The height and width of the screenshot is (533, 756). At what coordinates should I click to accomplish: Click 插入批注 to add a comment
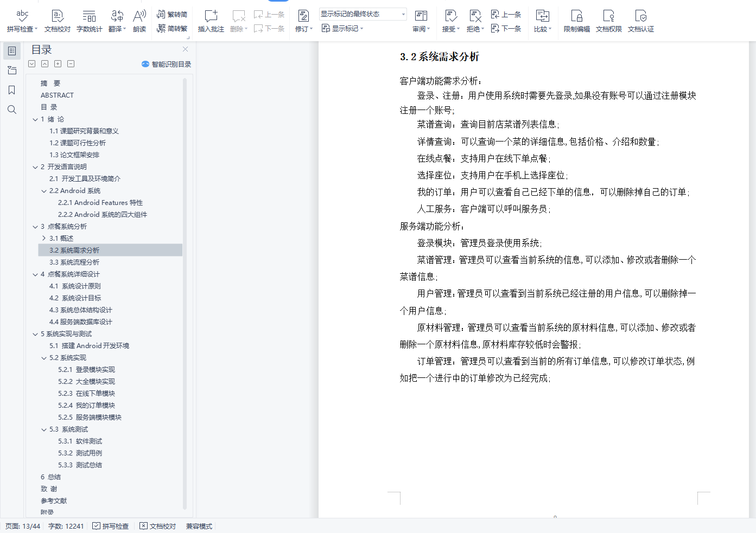click(211, 21)
